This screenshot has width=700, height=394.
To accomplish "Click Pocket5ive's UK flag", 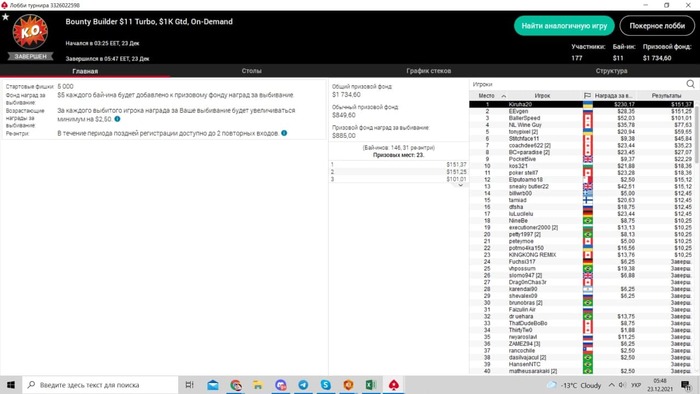I will [588, 159].
